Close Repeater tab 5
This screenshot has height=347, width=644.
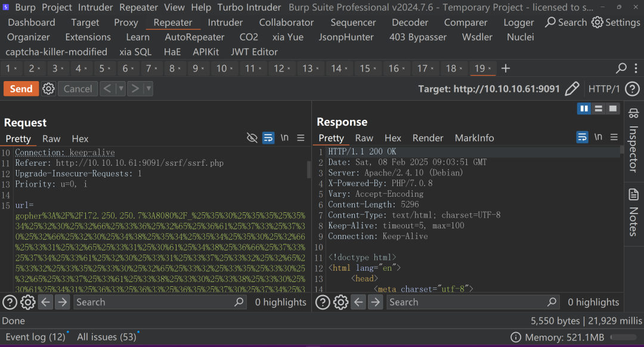tap(109, 69)
